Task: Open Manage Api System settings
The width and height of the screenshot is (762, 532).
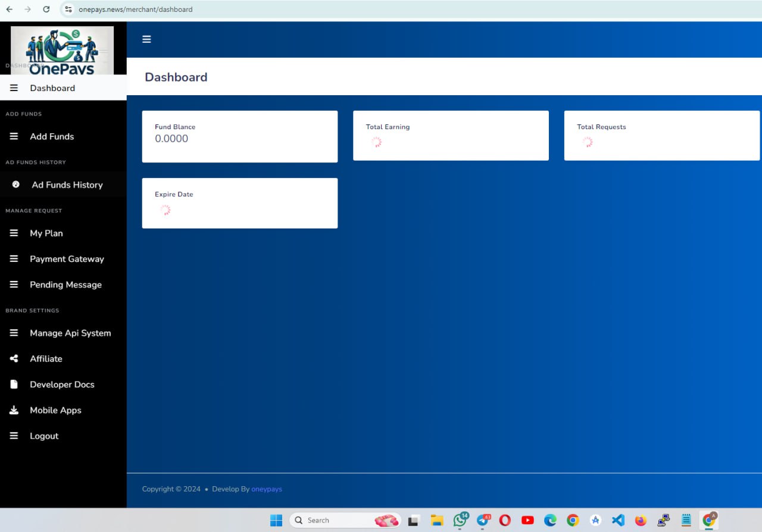Action: click(70, 333)
